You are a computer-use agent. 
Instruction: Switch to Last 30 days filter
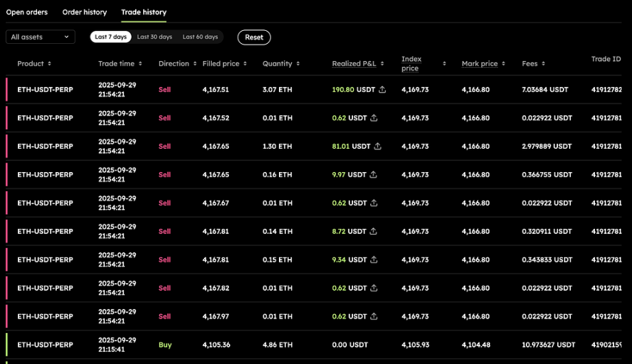point(154,37)
